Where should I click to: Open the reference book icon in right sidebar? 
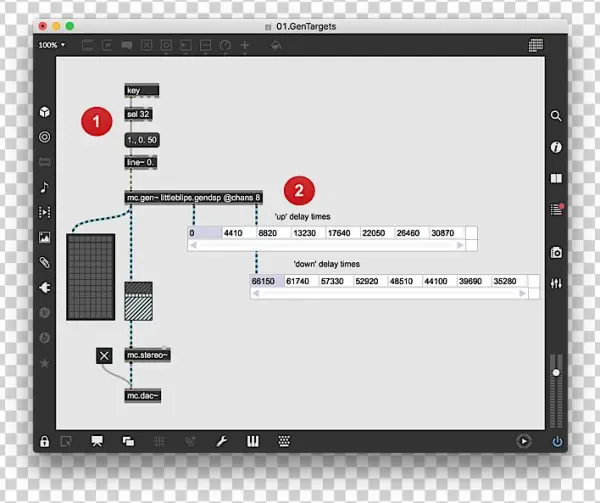point(557,179)
